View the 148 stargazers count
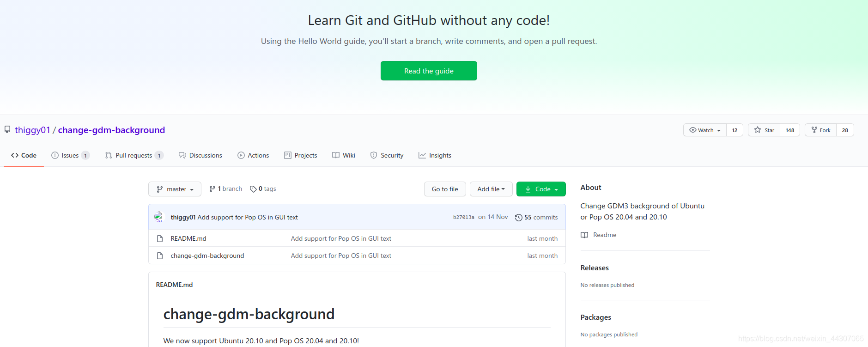The height and width of the screenshot is (347, 868). tap(790, 130)
